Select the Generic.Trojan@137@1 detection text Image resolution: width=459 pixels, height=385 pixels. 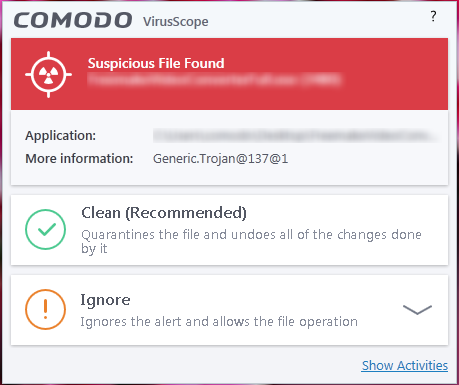tap(220, 159)
